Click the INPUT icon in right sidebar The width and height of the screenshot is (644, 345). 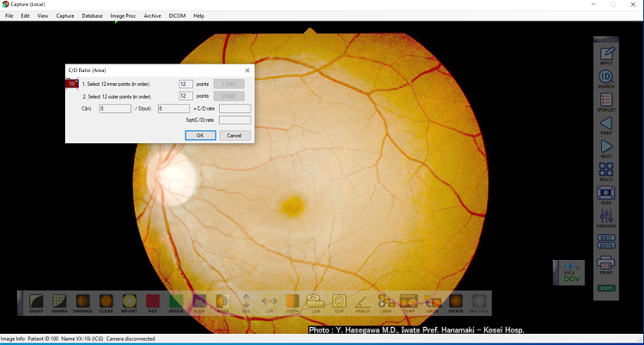[x=606, y=54]
